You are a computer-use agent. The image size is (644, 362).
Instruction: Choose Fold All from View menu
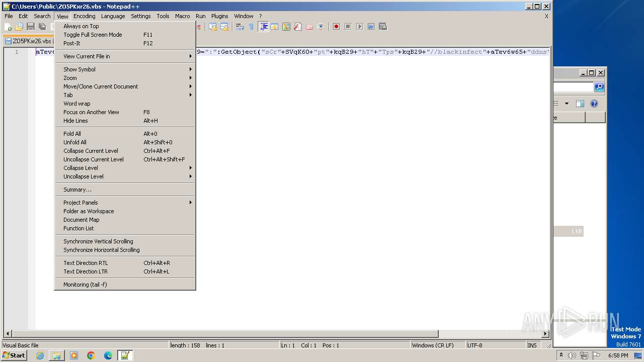point(125,134)
